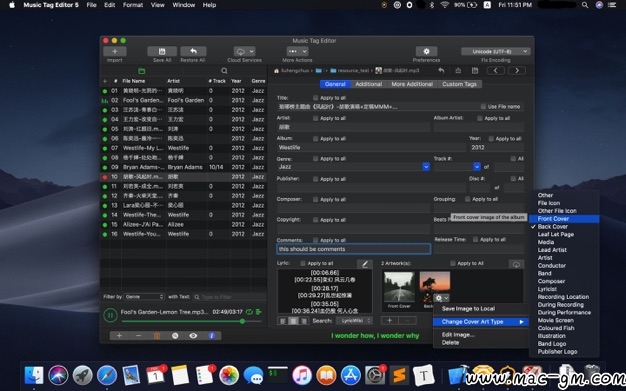Open the More Actions dropdown
Screen dimensions: 626x391
coord(297,51)
